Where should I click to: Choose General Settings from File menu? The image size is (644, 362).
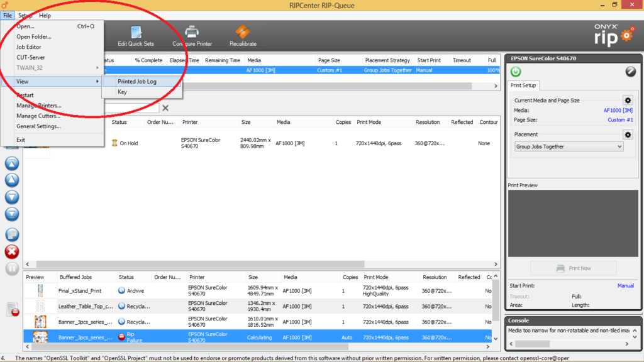[38, 126]
